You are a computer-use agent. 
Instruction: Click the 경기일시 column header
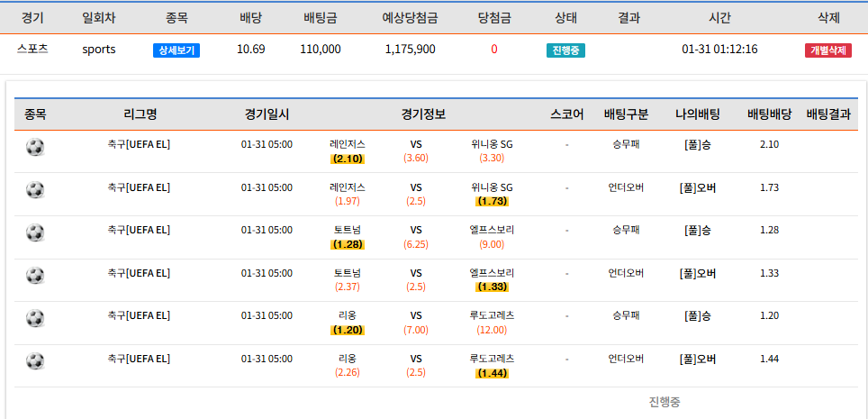(267, 114)
